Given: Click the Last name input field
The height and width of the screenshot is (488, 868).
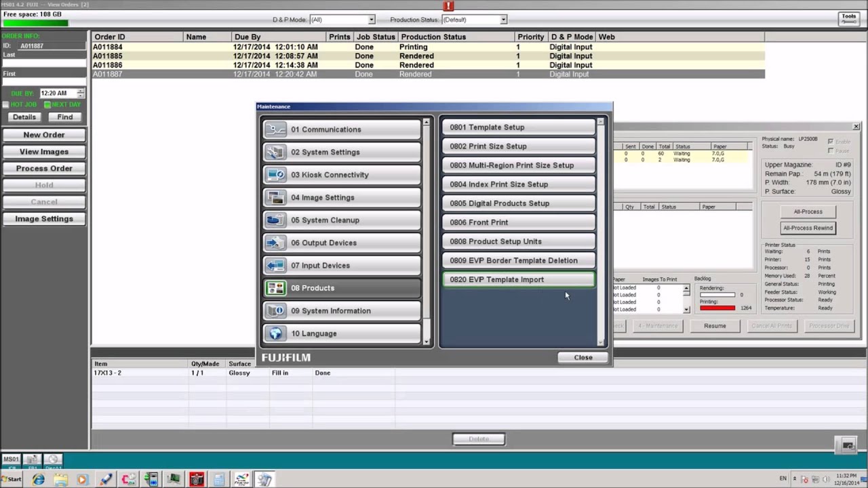Looking at the screenshot, I should [x=44, y=63].
